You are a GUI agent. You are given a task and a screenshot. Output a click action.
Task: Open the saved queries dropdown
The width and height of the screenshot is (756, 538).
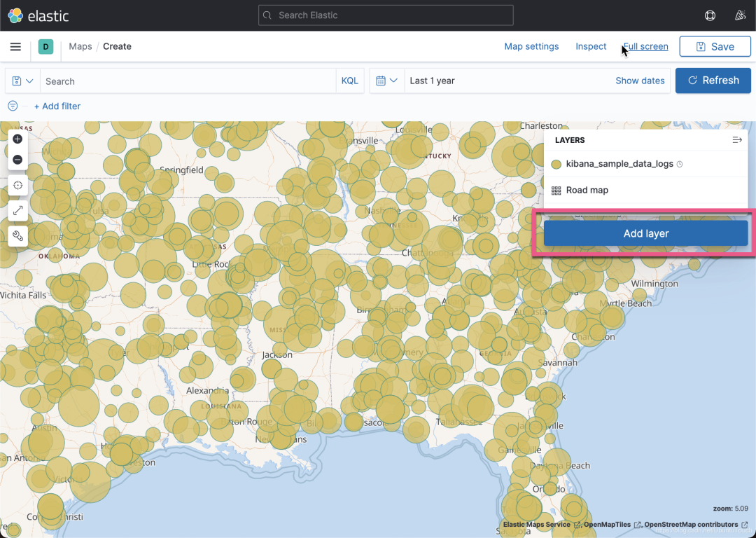pyautogui.click(x=22, y=81)
